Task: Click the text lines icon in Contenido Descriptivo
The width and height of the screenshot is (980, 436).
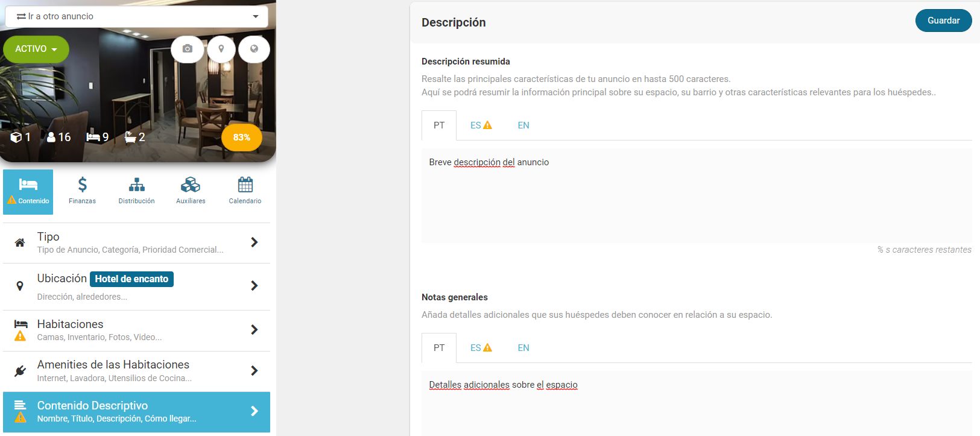Action: [x=20, y=405]
